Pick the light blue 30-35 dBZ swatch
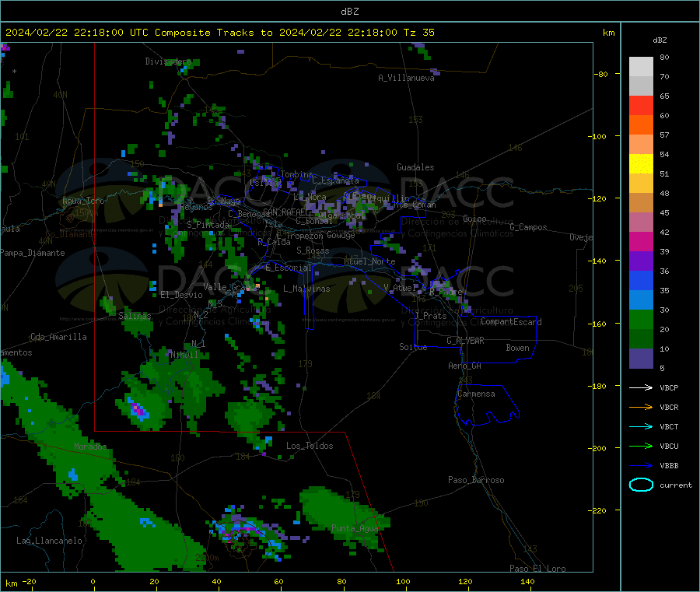Viewport: 700px width, 592px height. [x=641, y=300]
